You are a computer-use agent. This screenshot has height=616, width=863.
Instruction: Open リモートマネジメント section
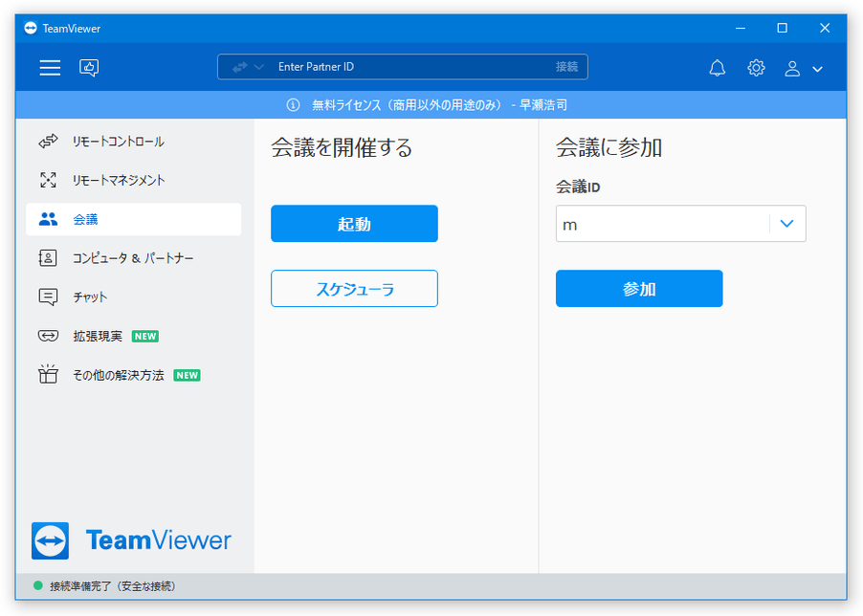point(133,180)
